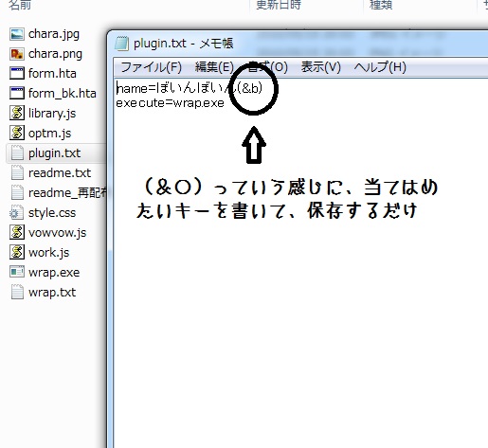The width and height of the screenshot is (488, 448).
Task: Sort files by 種類 column header
Action: (x=381, y=5)
